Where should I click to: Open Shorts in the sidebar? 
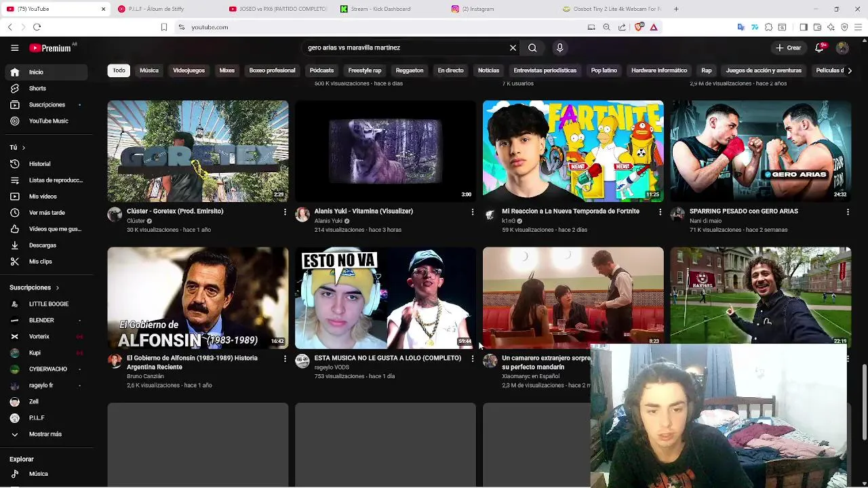46,88
